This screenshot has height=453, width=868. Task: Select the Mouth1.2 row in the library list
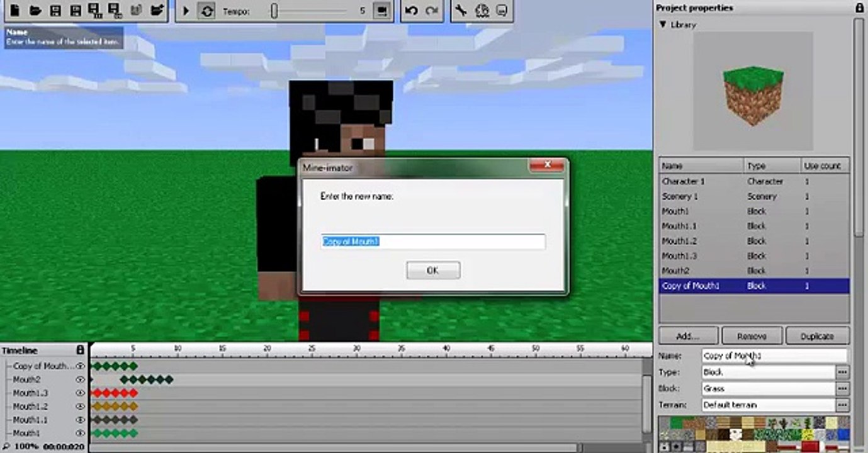click(x=754, y=241)
